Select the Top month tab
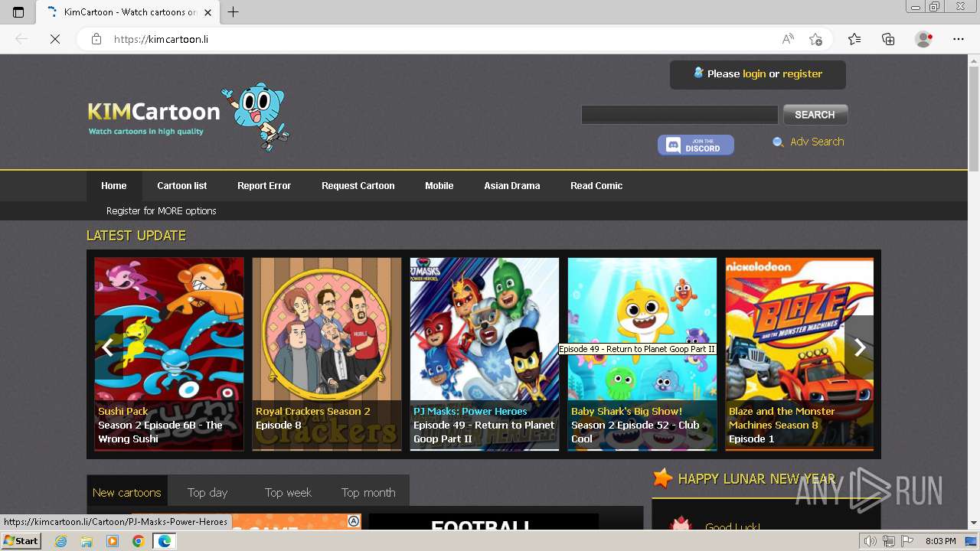The height and width of the screenshot is (551, 980). (x=368, y=493)
